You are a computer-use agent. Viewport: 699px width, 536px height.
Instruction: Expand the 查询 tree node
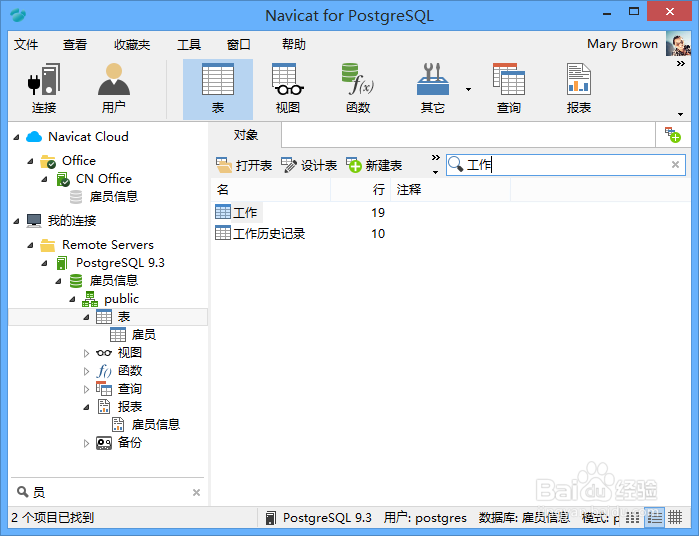coord(86,389)
